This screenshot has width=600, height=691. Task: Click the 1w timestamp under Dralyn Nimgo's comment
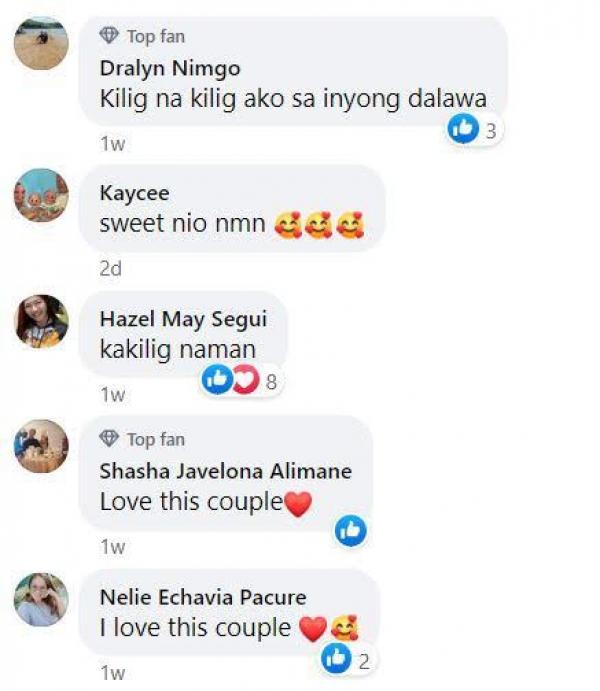click(x=113, y=143)
